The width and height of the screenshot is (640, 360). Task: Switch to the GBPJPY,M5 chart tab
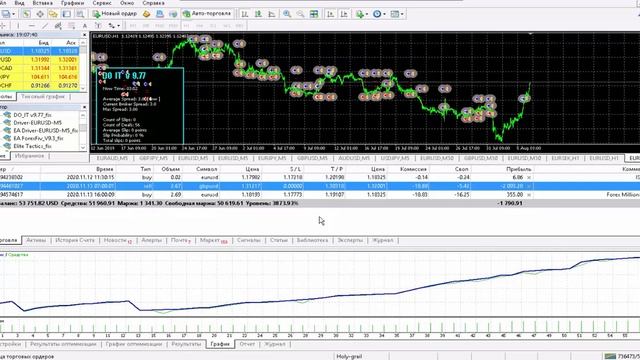tap(153, 158)
